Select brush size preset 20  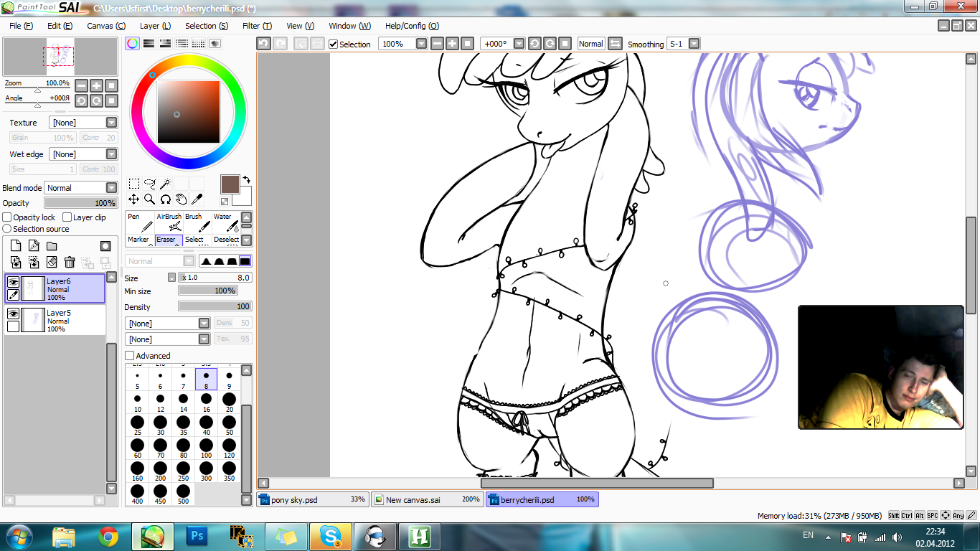pyautogui.click(x=229, y=402)
